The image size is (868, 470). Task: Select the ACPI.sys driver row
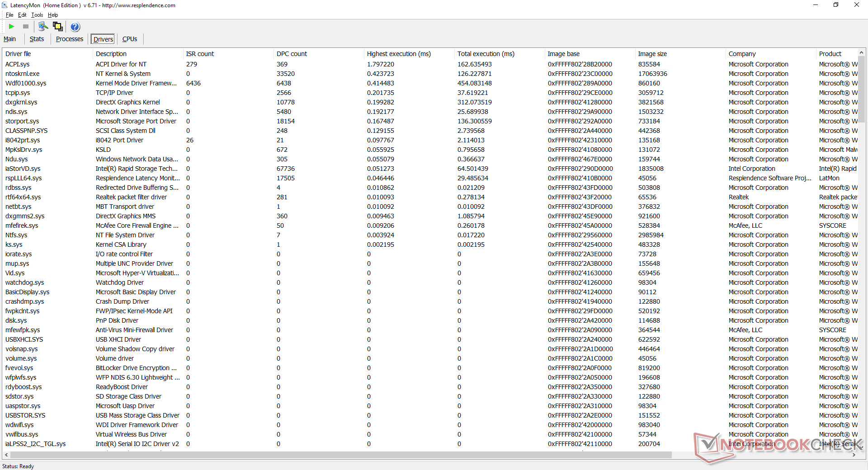click(x=430, y=64)
